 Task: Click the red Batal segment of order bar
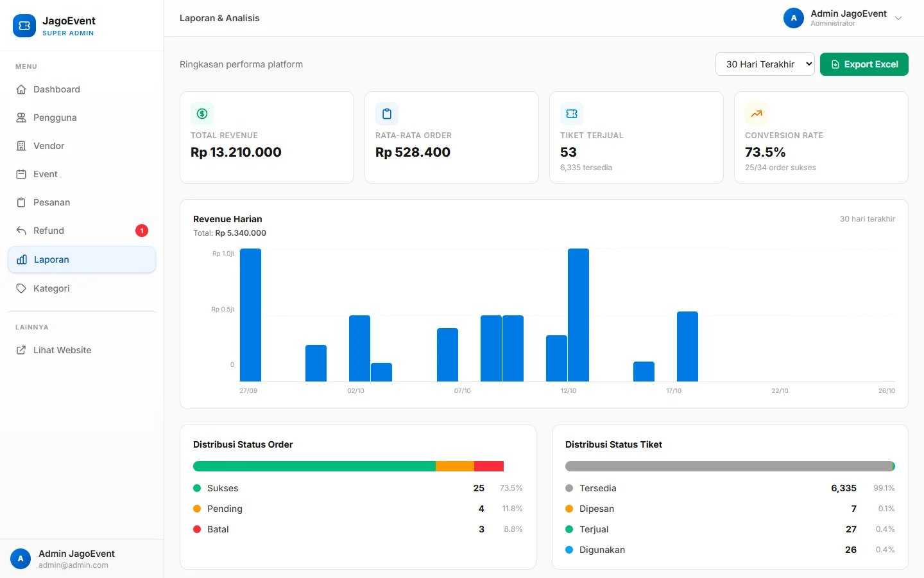(489, 466)
